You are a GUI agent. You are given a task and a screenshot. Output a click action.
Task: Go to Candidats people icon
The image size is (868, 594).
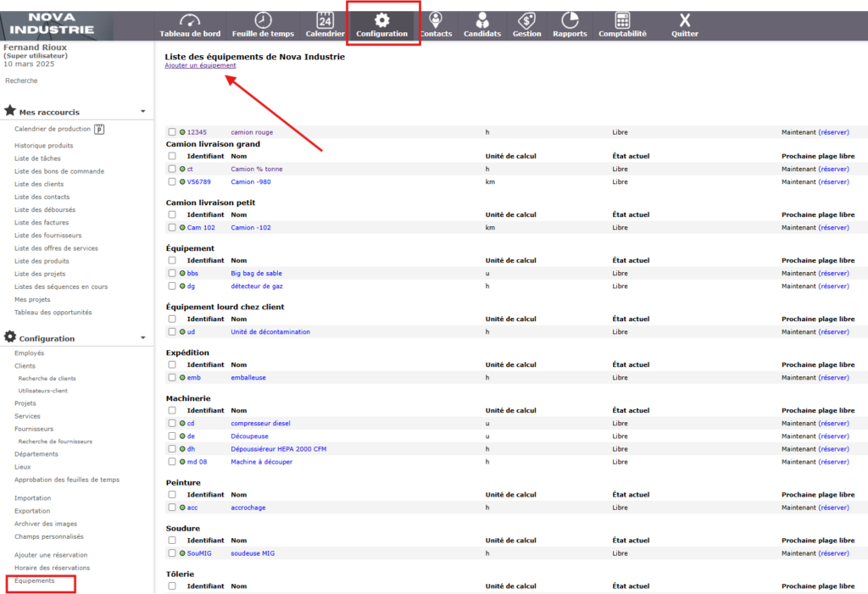[482, 20]
